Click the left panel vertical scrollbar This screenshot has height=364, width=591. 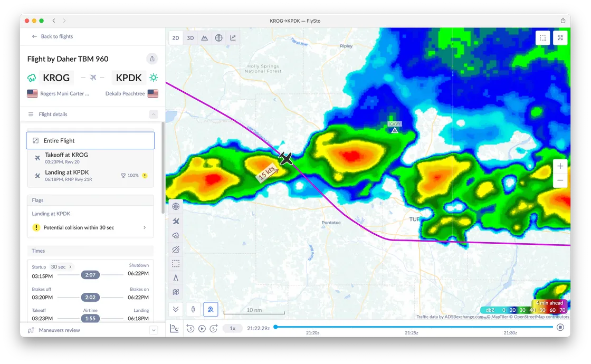click(x=163, y=168)
